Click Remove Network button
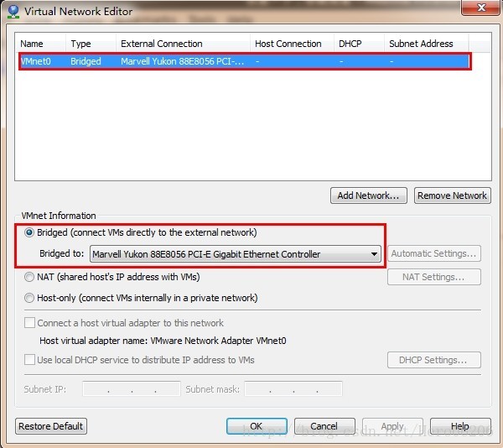The height and width of the screenshot is (448, 503). [x=453, y=195]
